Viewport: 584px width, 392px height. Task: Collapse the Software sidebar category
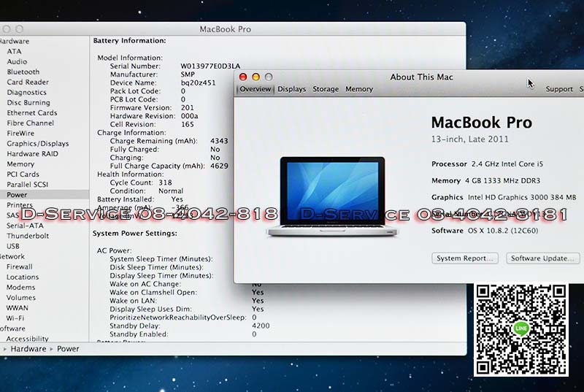12,328
